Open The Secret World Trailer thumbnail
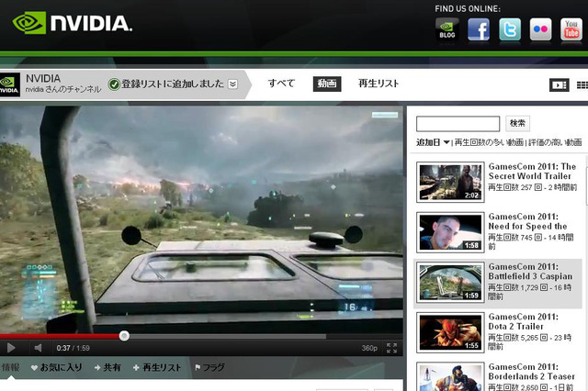 450,182
